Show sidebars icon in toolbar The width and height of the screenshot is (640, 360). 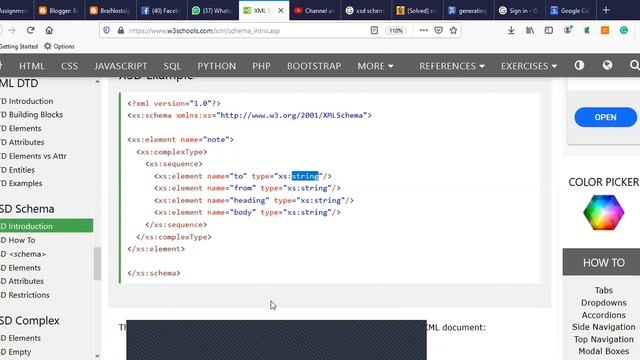549,30
